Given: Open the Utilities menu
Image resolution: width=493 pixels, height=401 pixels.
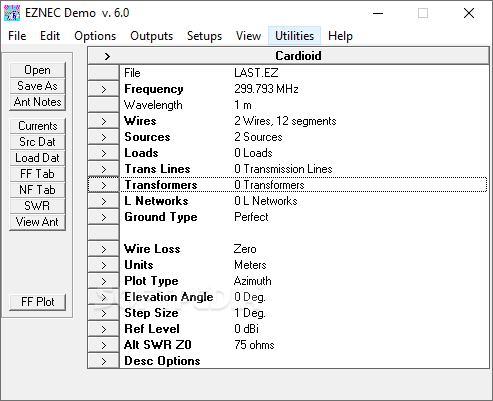Looking at the screenshot, I should pos(294,36).
